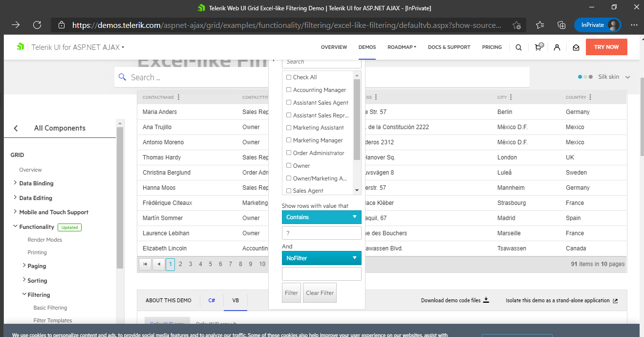Open Address column filter menu icon

tap(376, 97)
